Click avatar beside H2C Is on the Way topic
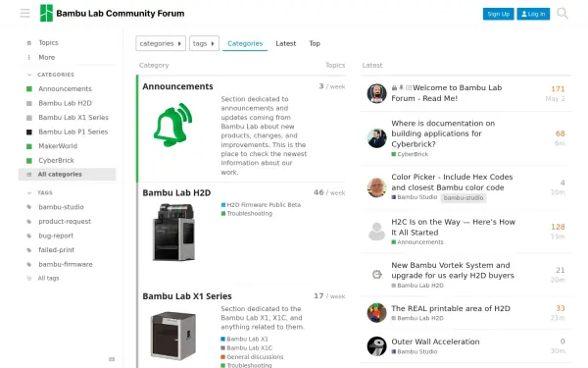This screenshot has width=588, height=368. pyautogui.click(x=376, y=232)
